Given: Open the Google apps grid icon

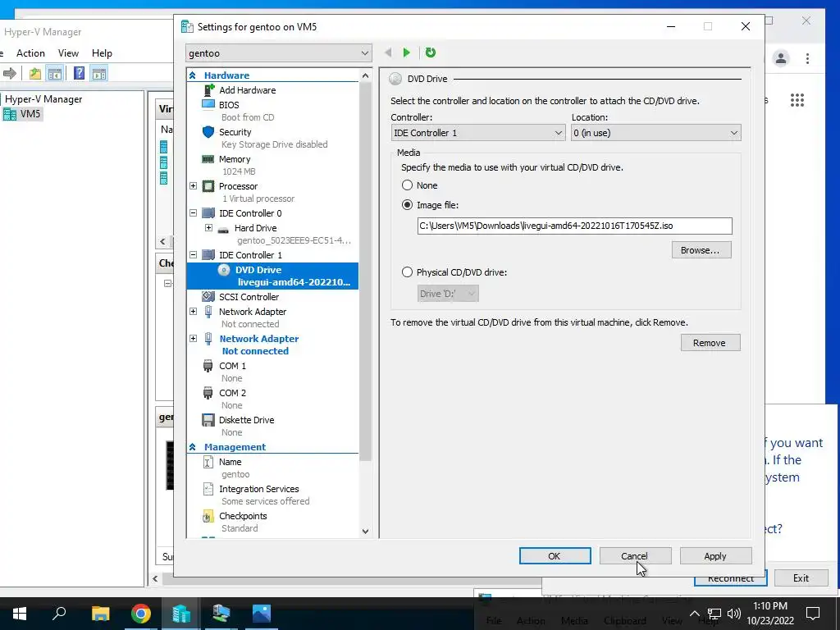Looking at the screenshot, I should point(797,100).
